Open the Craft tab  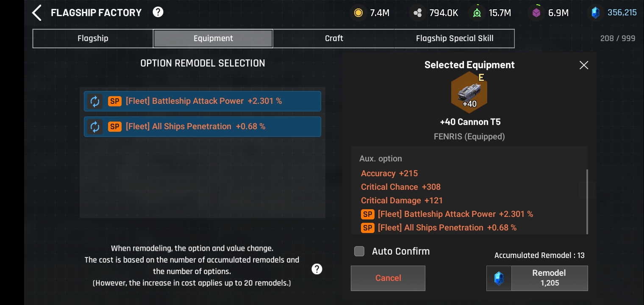(x=334, y=39)
